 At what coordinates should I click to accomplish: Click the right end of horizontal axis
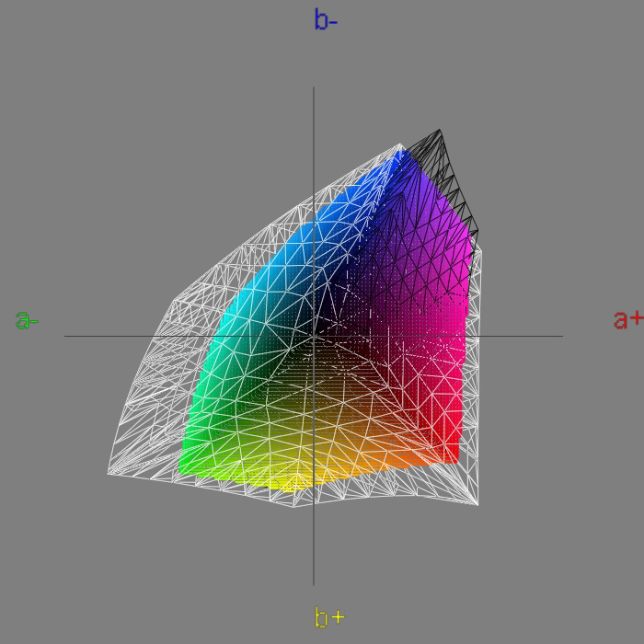[x=561, y=336]
